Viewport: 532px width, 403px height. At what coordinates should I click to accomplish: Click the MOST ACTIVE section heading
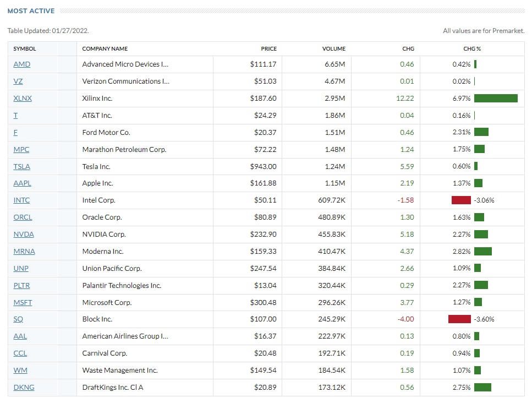pos(31,11)
